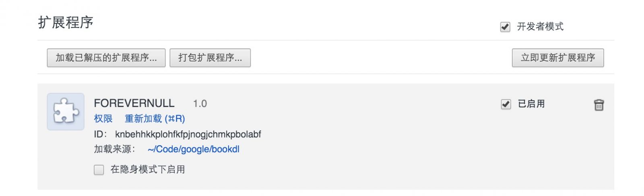Uncheck the 已启用 checkbox
Screen dimensions: 644x196
506,104
